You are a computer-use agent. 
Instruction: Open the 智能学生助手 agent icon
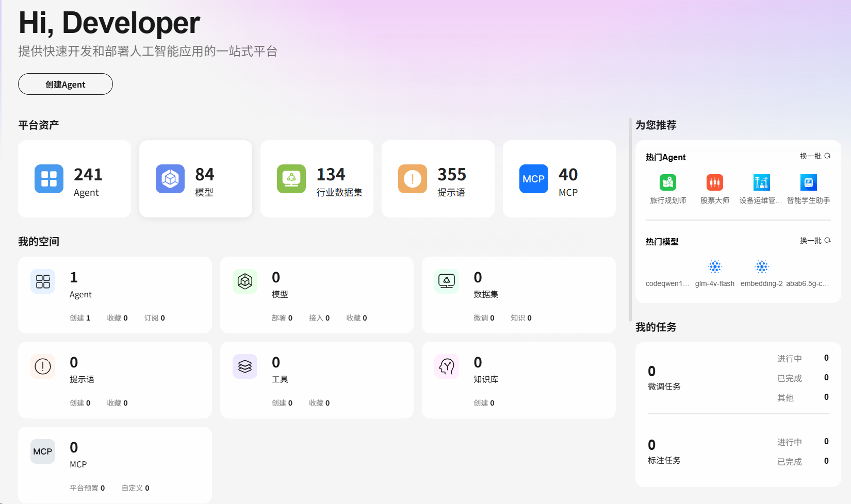(x=809, y=182)
